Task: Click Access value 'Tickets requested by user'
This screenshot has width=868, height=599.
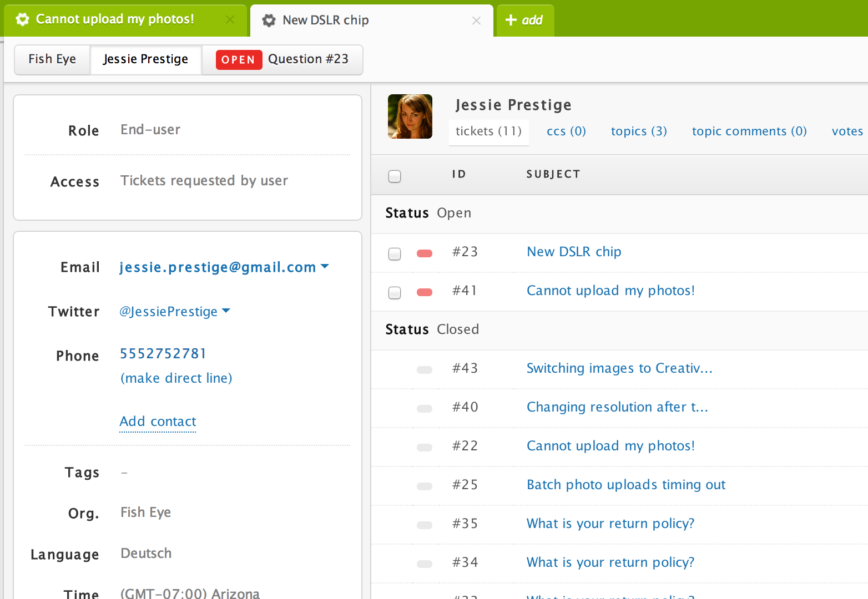Action: click(x=204, y=181)
